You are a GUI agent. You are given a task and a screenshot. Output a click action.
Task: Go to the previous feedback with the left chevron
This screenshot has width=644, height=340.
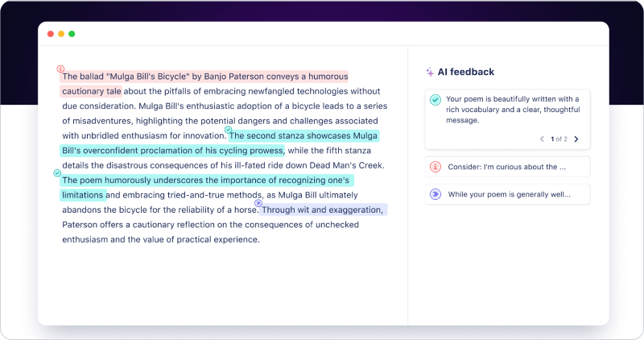(x=543, y=139)
